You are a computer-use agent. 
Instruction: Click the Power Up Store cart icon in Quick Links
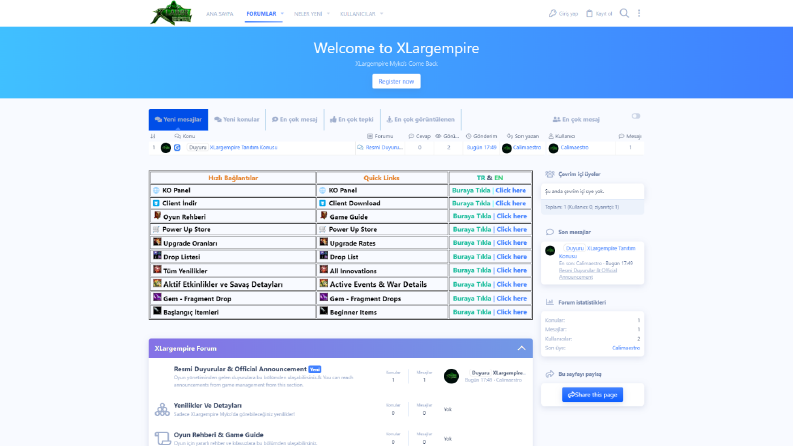click(x=323, y=230)
